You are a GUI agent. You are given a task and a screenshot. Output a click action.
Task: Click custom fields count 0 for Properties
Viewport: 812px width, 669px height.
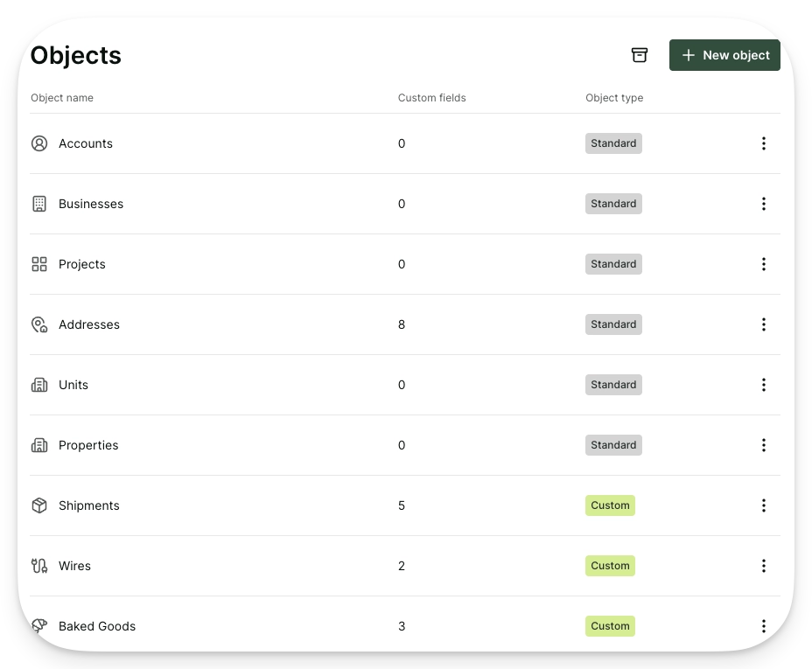coord(402,445)
